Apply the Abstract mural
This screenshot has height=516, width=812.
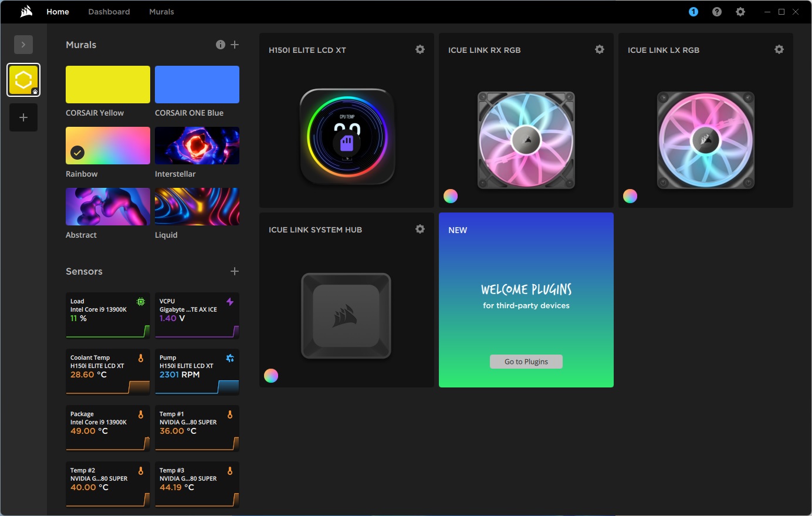coord(108,207)
